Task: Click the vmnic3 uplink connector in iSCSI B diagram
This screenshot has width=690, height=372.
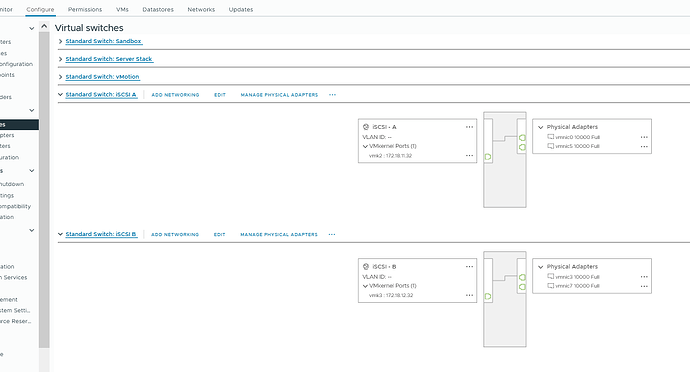Action: [x=522, y=277]
